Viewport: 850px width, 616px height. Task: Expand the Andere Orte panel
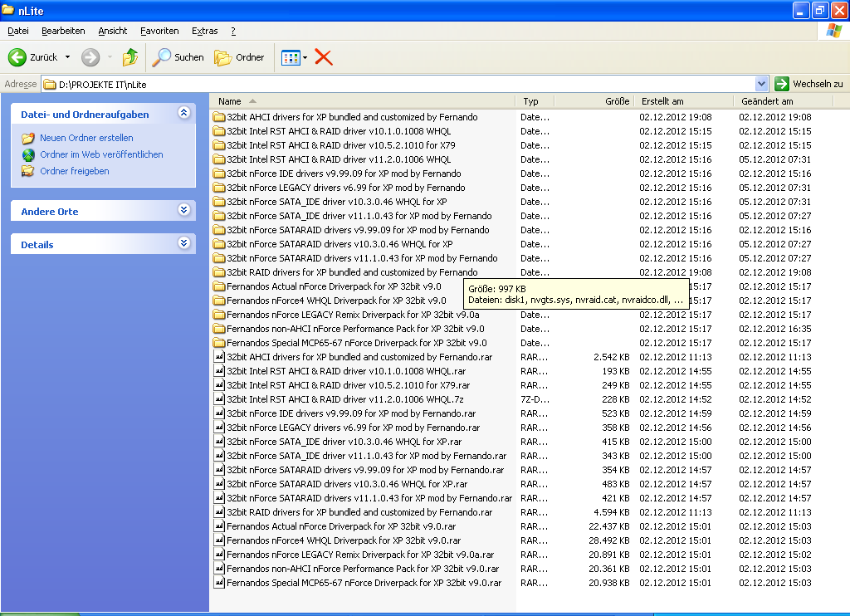pyautogui.click(x=183, y=210)
